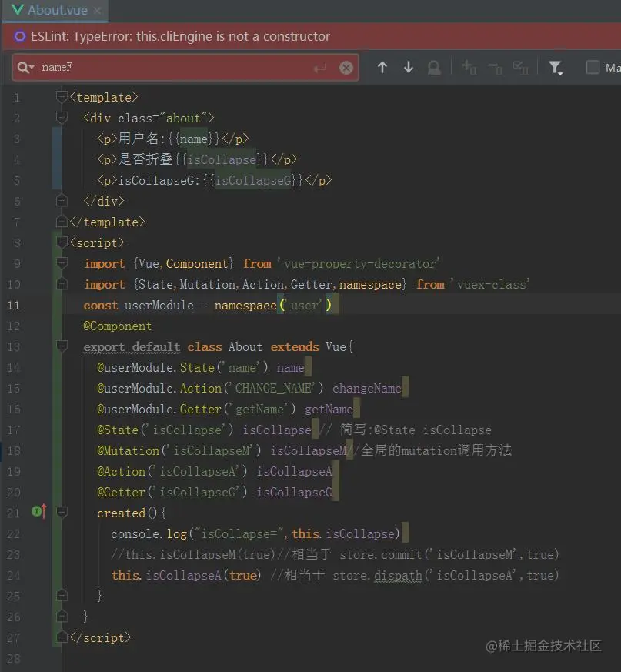Collapse the imports fold marker on line 9
Viewport: 621px width, 672px height.
(x=62, y=263)
